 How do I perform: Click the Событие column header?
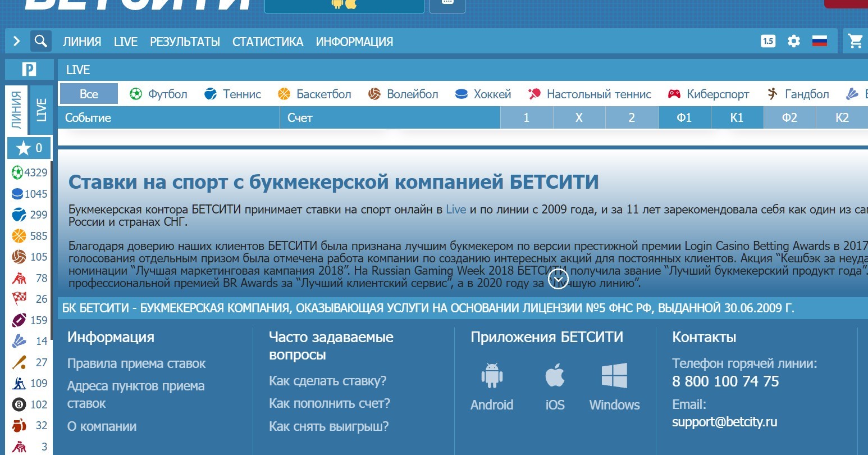[169, 118]
